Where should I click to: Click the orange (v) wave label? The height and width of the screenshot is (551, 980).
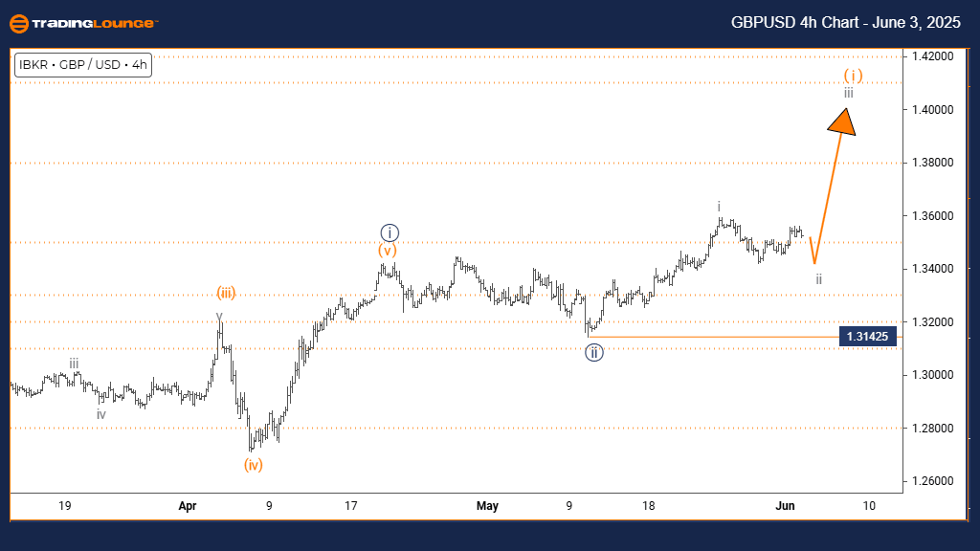point(387,251)
